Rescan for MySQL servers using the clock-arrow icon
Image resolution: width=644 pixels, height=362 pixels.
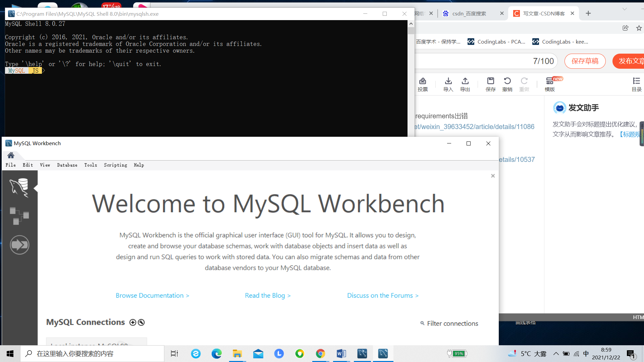coord(141,322)
